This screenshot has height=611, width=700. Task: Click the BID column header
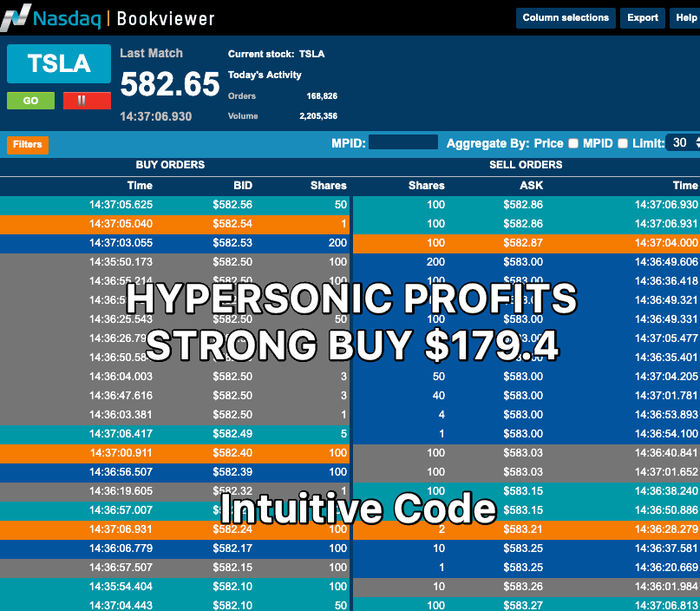(243, 186)
